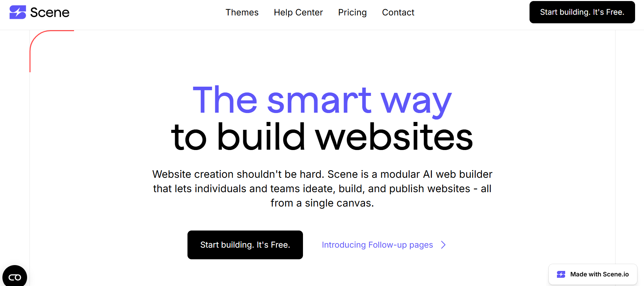
Task: Click hero Start building. It's Free. button
Action: (x=245, y=245)
